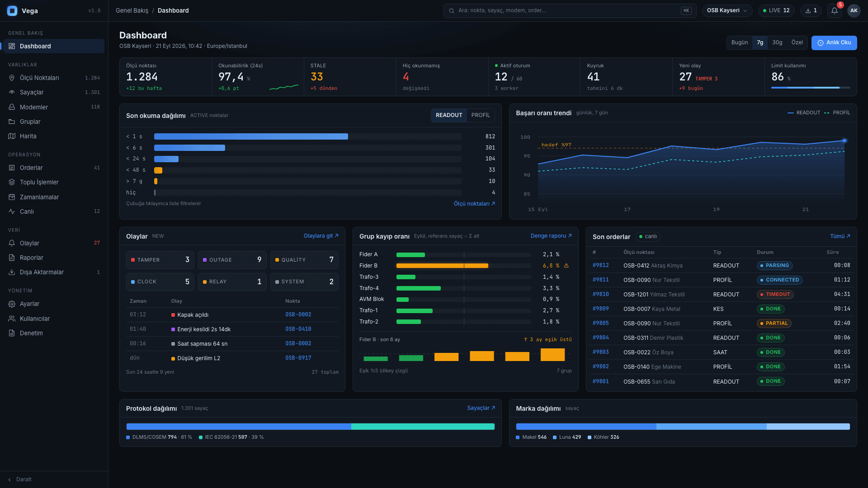Image resolution: width=868 pixels, height=488 pixels.
Task: Follow Olaylara git link
Action: (321, 236)
